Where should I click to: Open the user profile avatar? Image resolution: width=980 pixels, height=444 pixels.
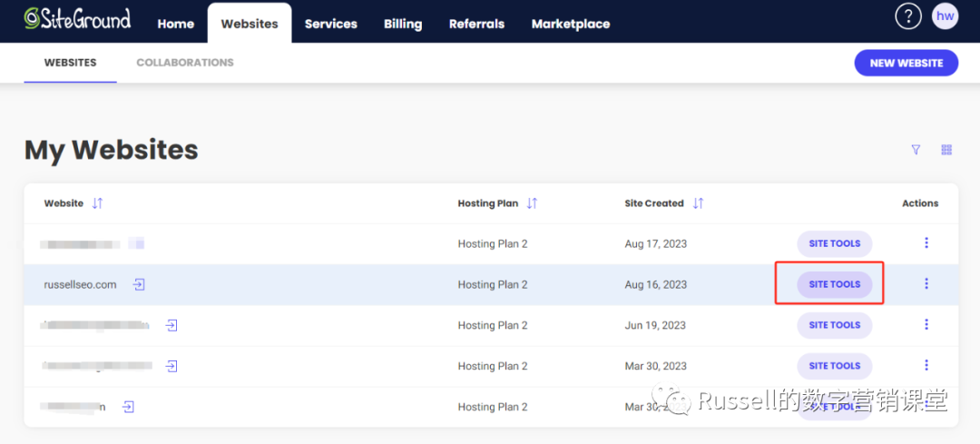tap(945, 16)
